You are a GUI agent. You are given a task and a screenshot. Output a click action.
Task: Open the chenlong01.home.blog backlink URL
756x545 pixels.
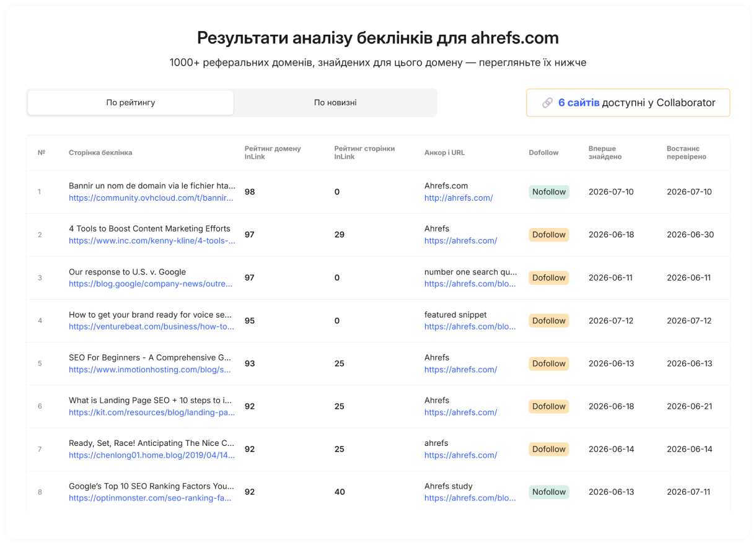click(x=152, y=455)
